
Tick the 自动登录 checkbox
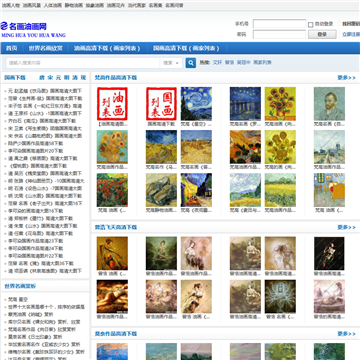[310, 25]
